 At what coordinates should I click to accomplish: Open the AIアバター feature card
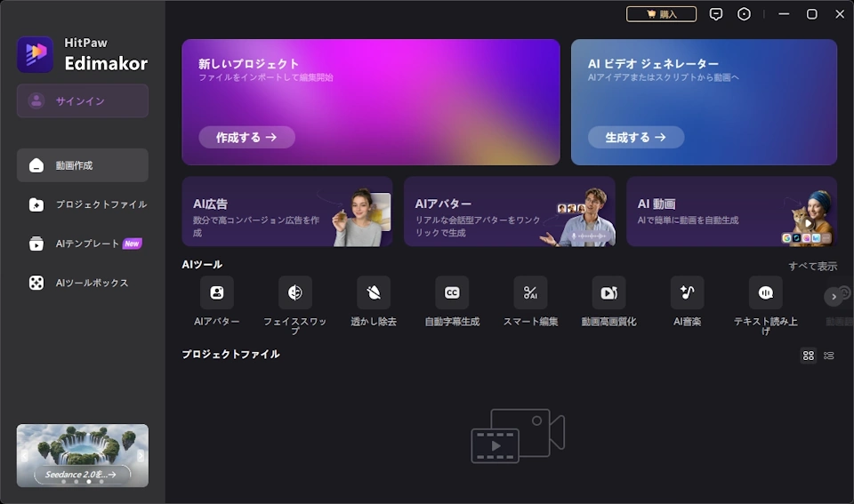(510, 212)
